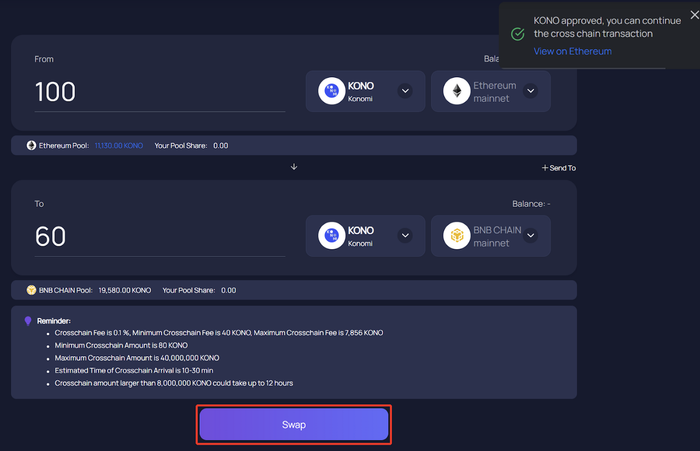Viewport: 700px width, 451px height.
Task: Click the green checkmark icon in notification
Action: point(518,34)
